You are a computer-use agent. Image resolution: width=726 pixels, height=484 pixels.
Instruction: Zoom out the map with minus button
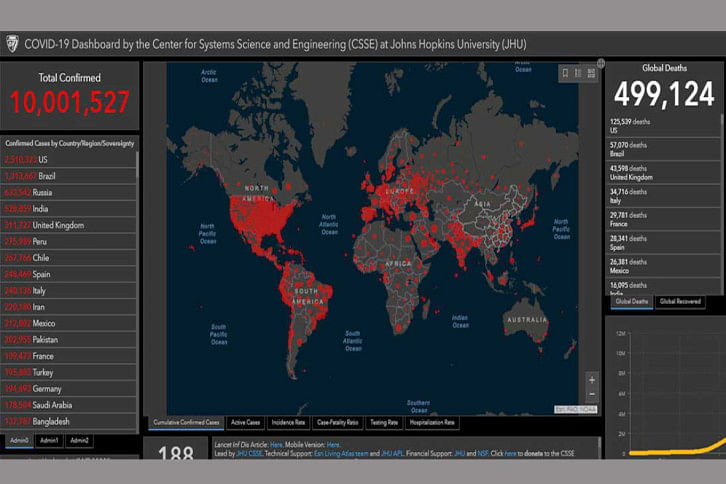pos(592,394)
